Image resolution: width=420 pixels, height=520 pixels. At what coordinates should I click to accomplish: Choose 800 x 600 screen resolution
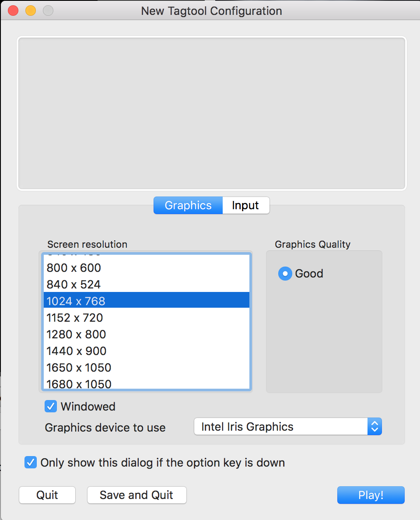73,267
